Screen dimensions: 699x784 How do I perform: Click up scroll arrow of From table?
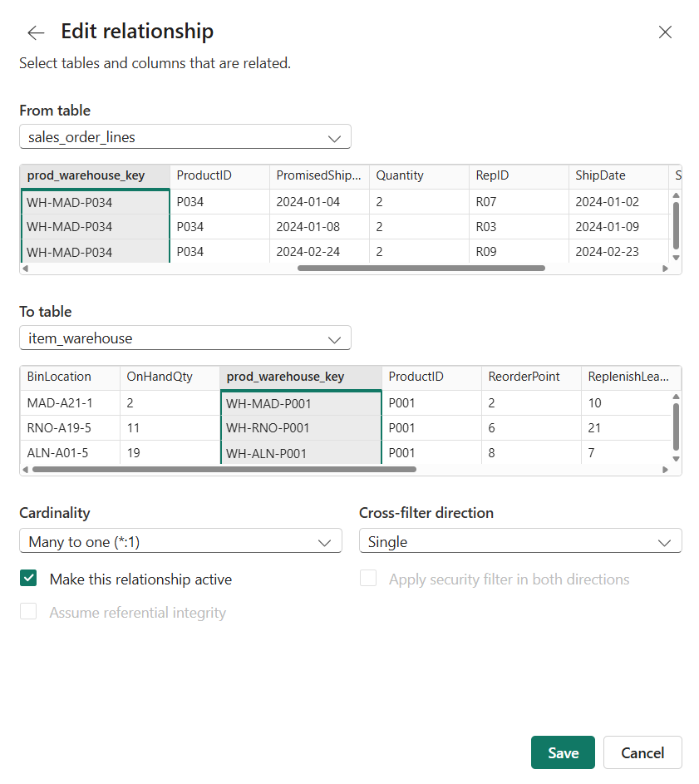[x=676, y=195]
